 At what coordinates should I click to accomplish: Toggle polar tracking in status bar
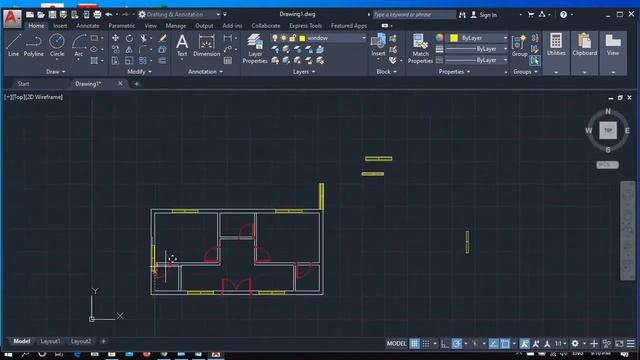[x=457, y=344]
